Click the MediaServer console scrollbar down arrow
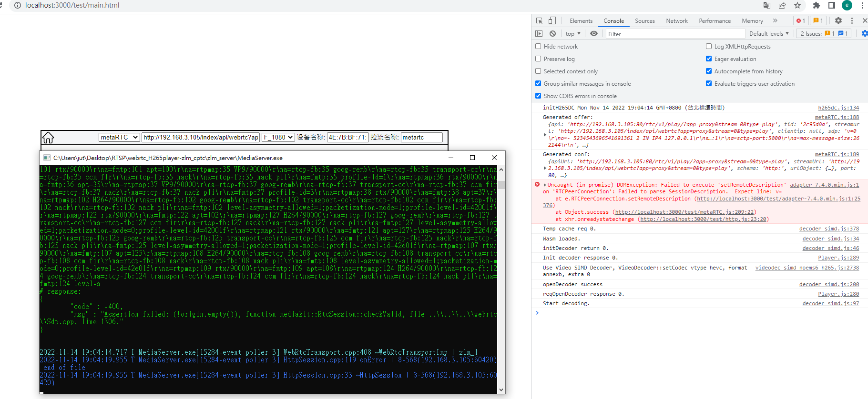This screenshot has height=399, width=868. pos(501,389)
